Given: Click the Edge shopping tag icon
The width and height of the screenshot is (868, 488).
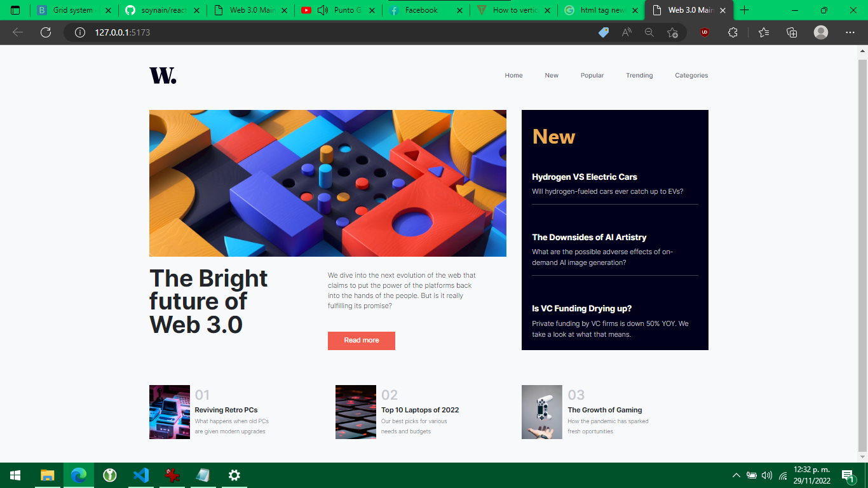Looking at the screenshot, I should [x=603, y=32].
